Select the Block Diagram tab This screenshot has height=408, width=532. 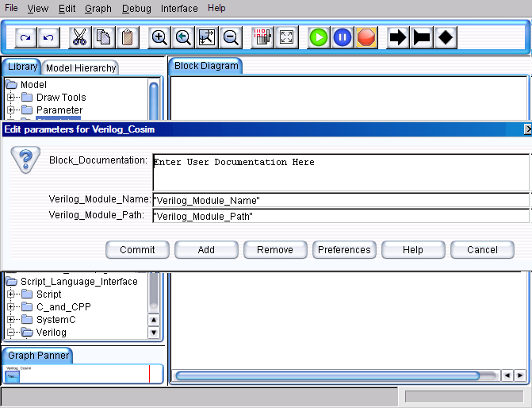(206, 66)
